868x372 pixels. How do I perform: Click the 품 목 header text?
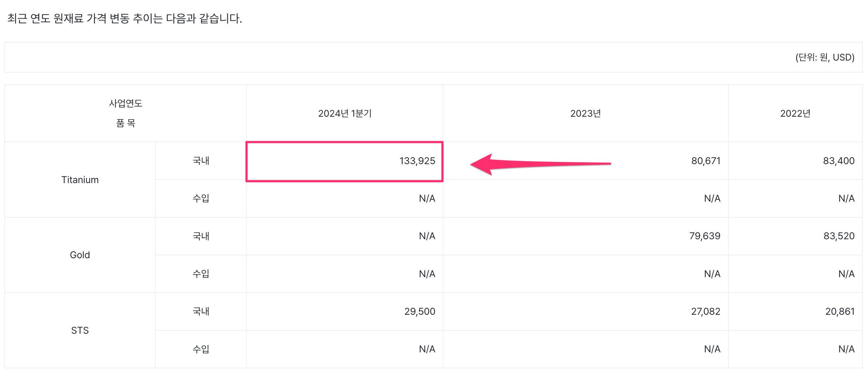point(125,123)
